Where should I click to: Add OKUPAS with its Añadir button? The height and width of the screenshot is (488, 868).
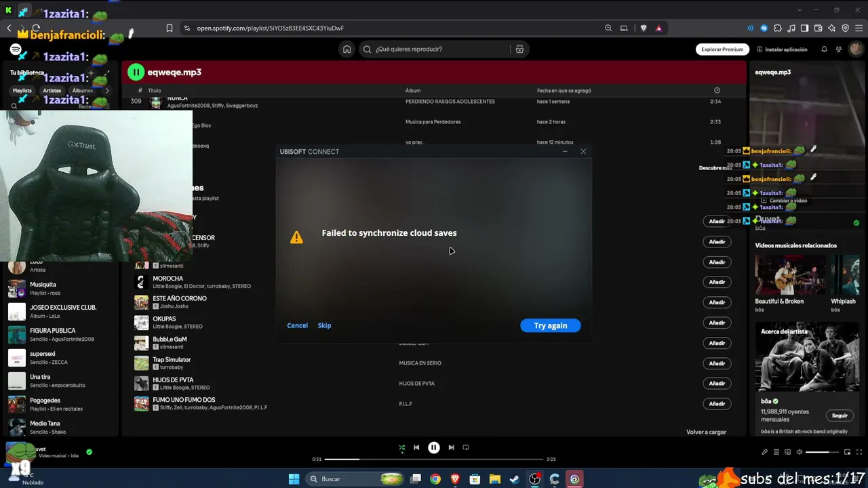[x=717, y=323]
